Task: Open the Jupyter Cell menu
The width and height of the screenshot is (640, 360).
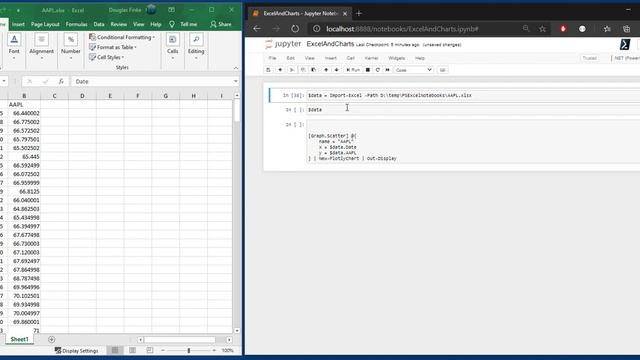Action: [350, 58]
